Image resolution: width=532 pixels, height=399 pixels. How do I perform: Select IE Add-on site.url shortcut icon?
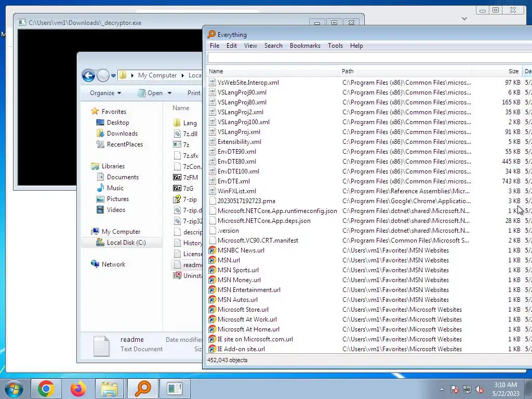tap(212, 349)
